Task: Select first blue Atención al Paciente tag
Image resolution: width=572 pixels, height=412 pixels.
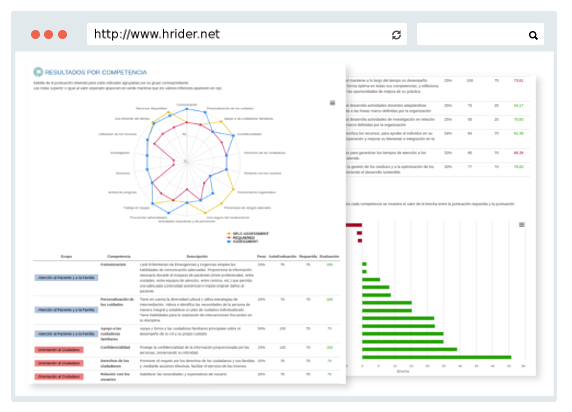Action: [x=66, y=278]
